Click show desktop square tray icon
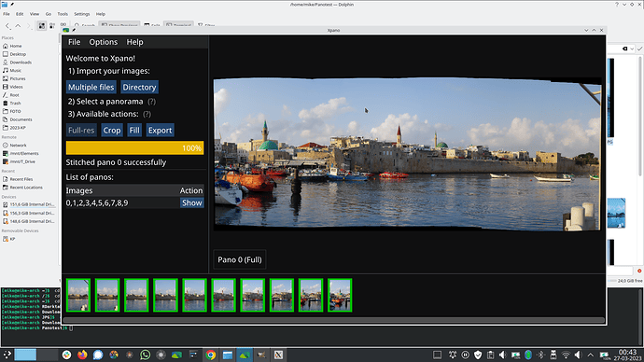Screen dimensions: 644x362 coord(437,355)
